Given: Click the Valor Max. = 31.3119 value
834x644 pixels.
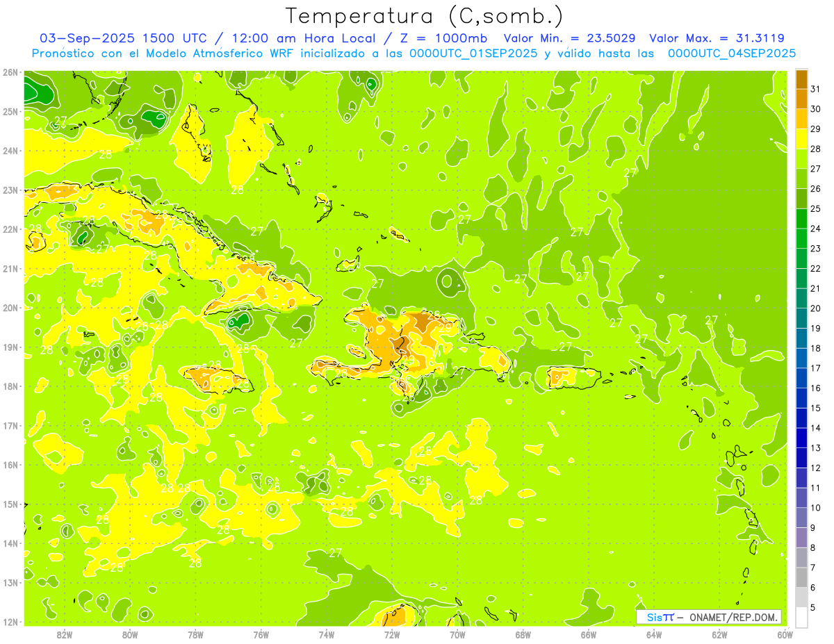Looking at the screenshot, I should point(717,38).
